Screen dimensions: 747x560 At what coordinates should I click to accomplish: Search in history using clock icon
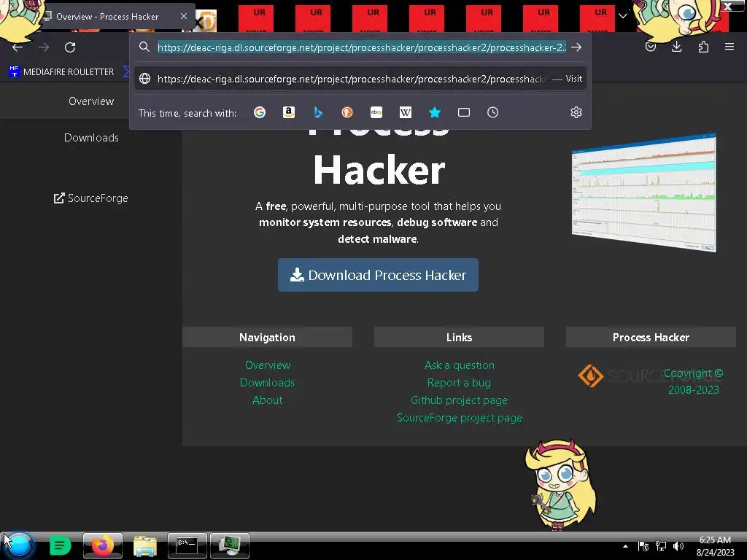click(x=492, y=112)
